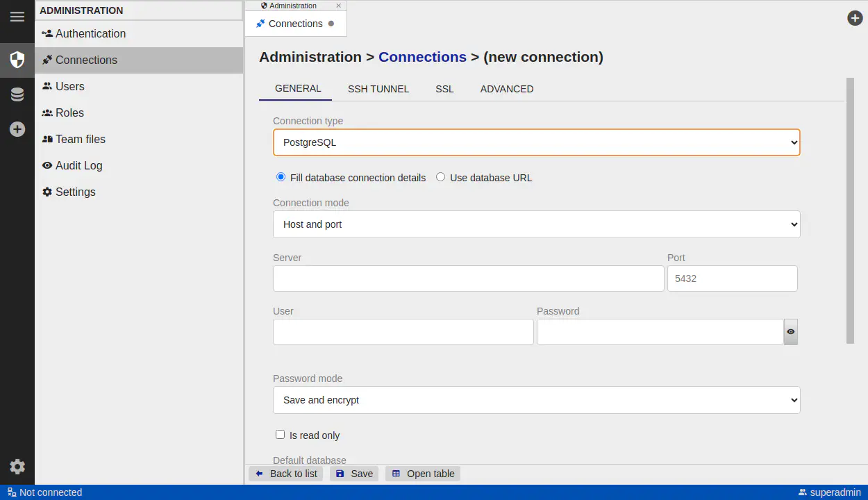Click the superadmin user status item
The height and width of the screenshot is (500, 868).
pos(830,492)
